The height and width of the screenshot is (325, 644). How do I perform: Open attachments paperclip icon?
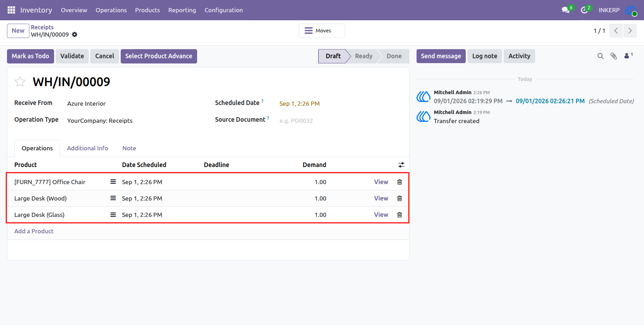pyautogui.click(x=614, y=56)
